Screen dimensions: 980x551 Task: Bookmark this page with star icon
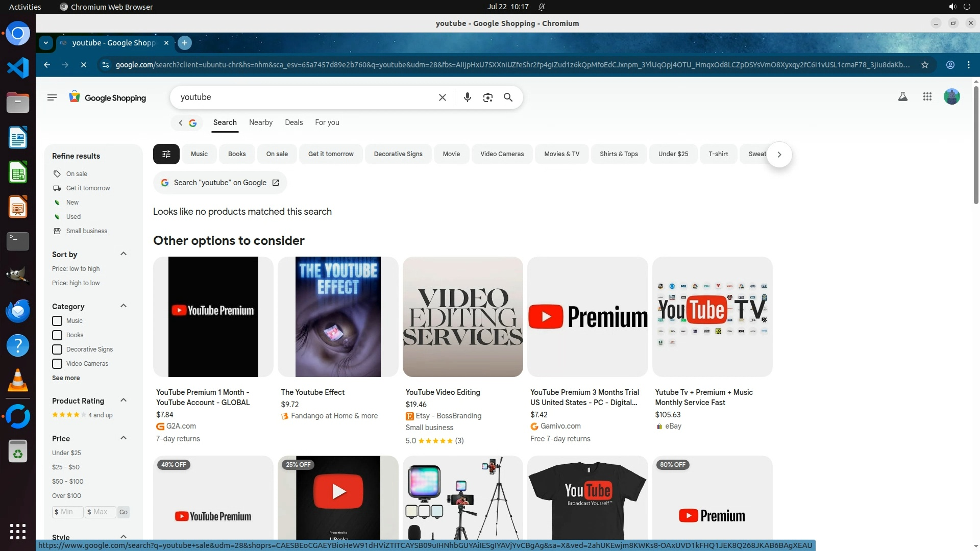tap(924, 65)
